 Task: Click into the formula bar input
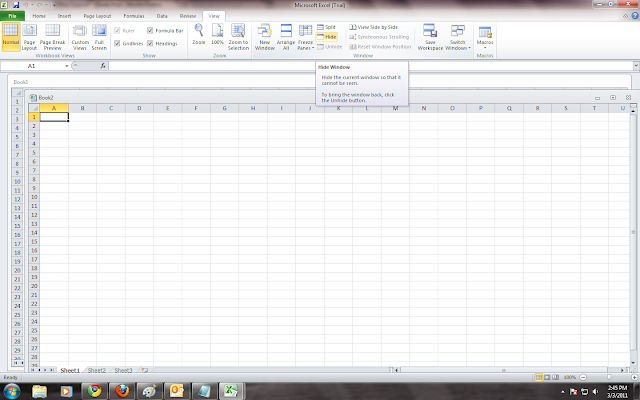tap(371, 66)
